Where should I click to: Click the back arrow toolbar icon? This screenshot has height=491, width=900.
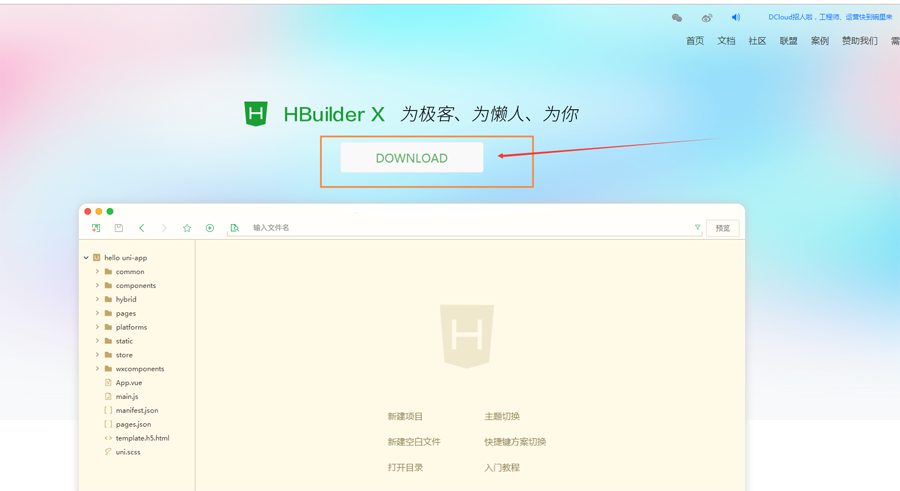[x=142, y=228]
